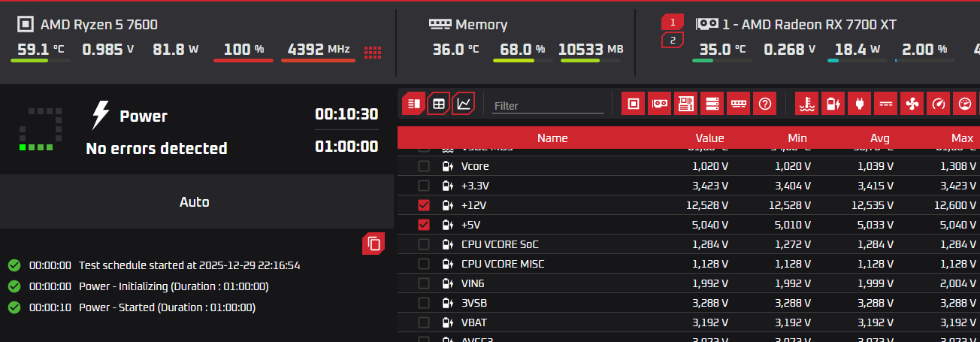Click the total duration 01:00:00 beside 'No errors detected'

pyautogui.click(x=346, y=146)
